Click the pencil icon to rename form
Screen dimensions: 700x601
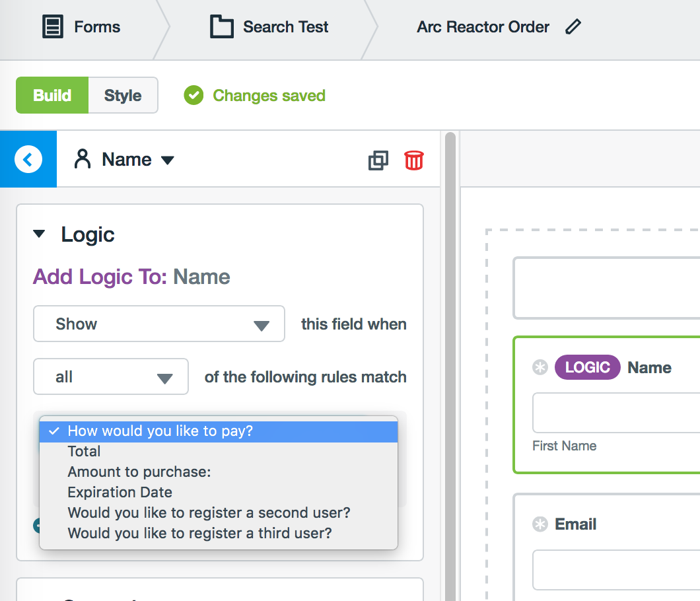click(x=573, y=27)
